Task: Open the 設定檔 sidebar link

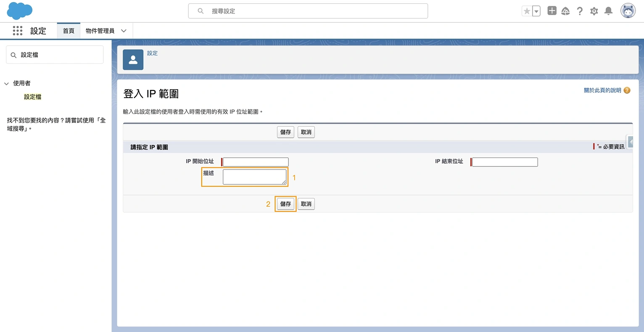Action: (x=32, y=97)
